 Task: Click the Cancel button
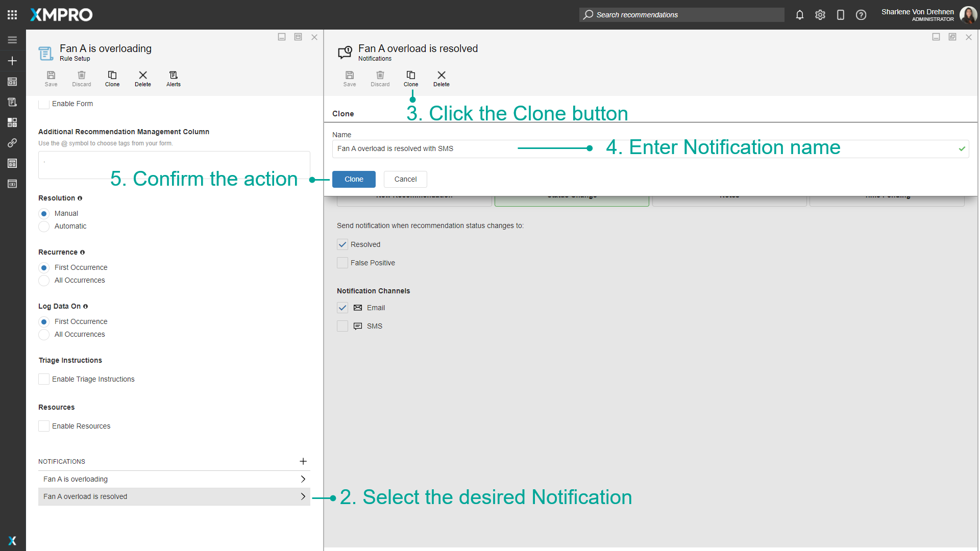click(x=405, y=179)
